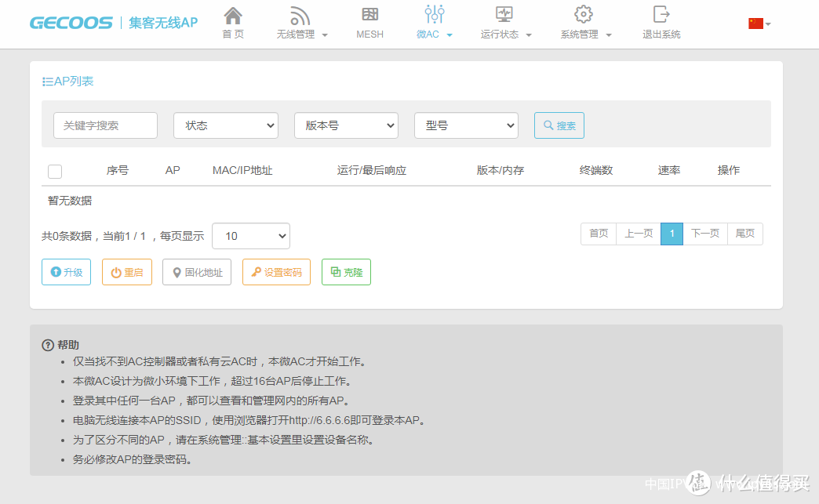The height and width of the screenshot is (504, 819).
Task: Click the MESH grid icon
Action: (370, 15)
